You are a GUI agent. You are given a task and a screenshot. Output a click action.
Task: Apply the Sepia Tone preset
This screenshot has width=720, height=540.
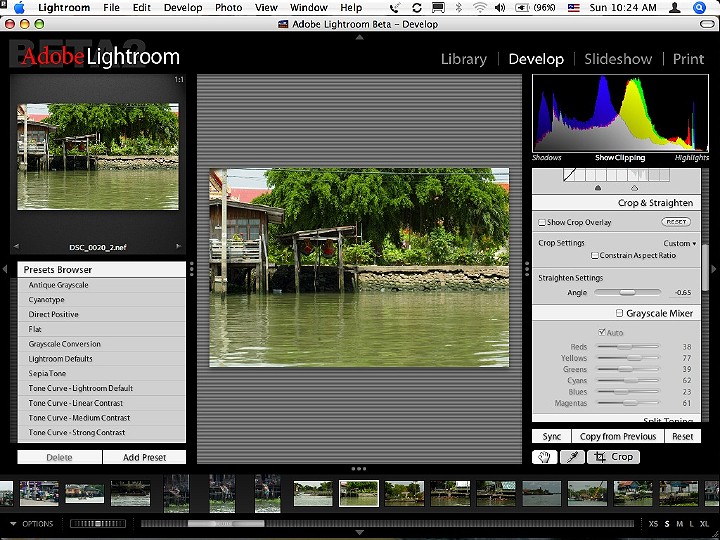click(x=101, y=373)
